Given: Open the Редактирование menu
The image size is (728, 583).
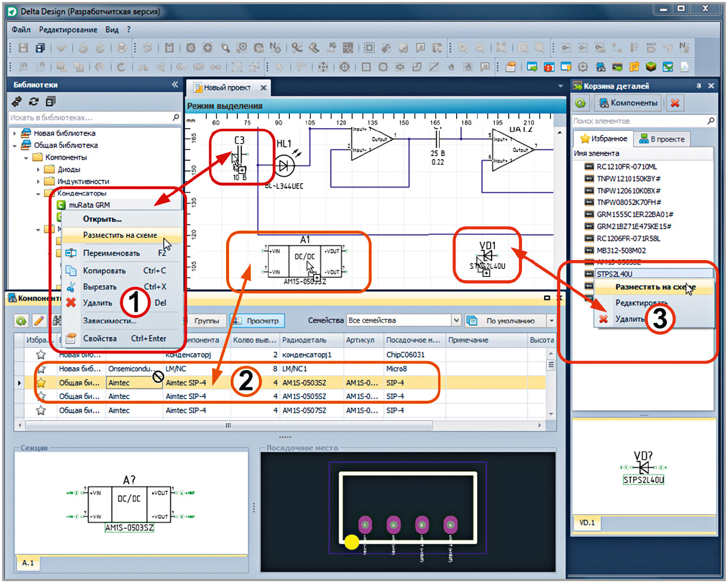Looking at the screenshot, I should (x=68, y=30).
